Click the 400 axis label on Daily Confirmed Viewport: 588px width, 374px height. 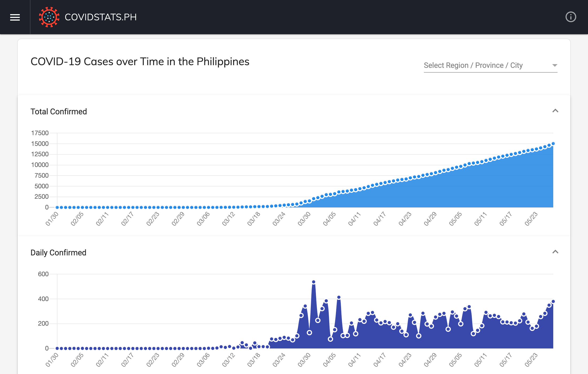pyautogui.click(x=43, y=299)
